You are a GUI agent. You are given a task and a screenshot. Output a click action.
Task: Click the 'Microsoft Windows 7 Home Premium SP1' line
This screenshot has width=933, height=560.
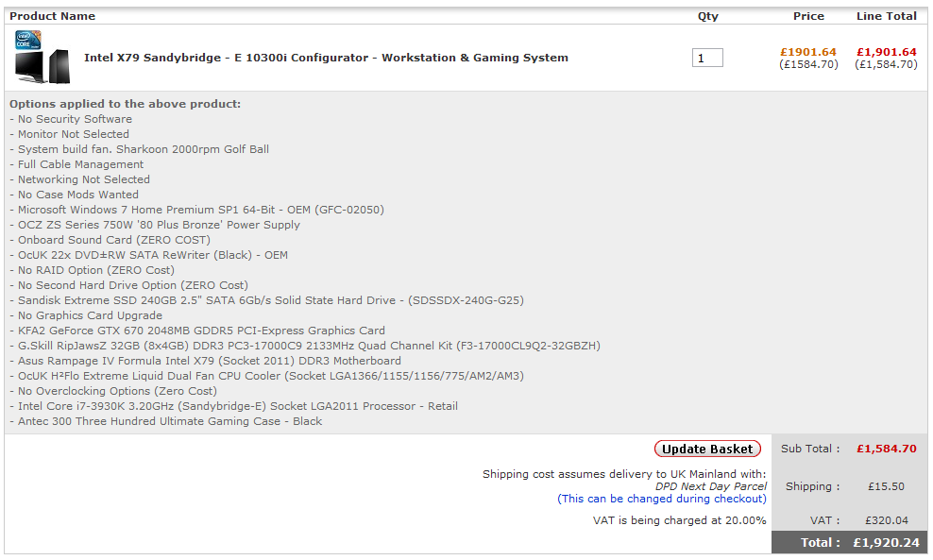click(x=197, y=210)
